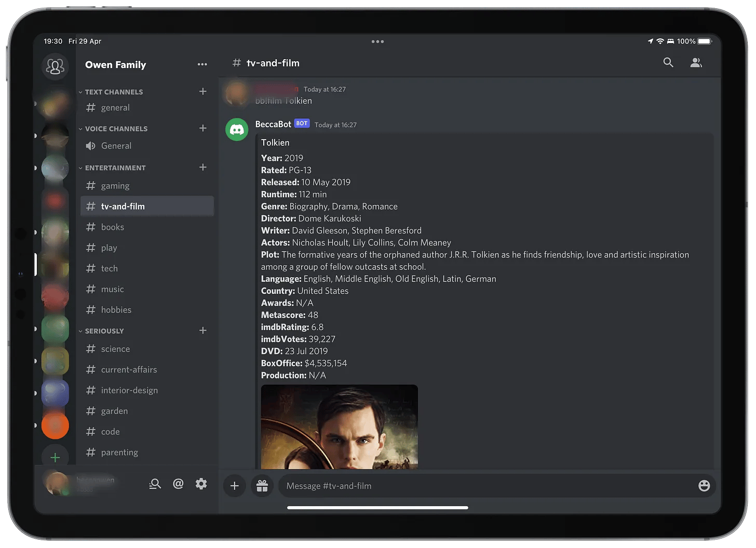Select the gaming channel
This screenshot has height=548, width=756.
[x=115, y=186]
